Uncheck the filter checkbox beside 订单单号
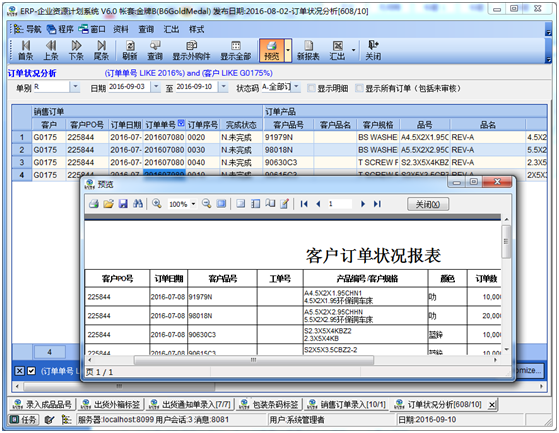559x433 pixels. (31, 371)
